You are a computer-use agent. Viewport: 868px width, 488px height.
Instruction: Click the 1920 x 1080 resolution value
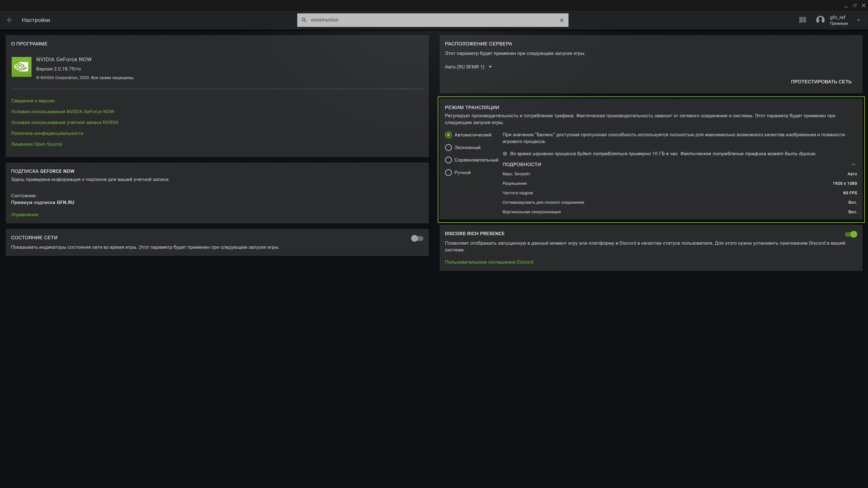(844, 183)
